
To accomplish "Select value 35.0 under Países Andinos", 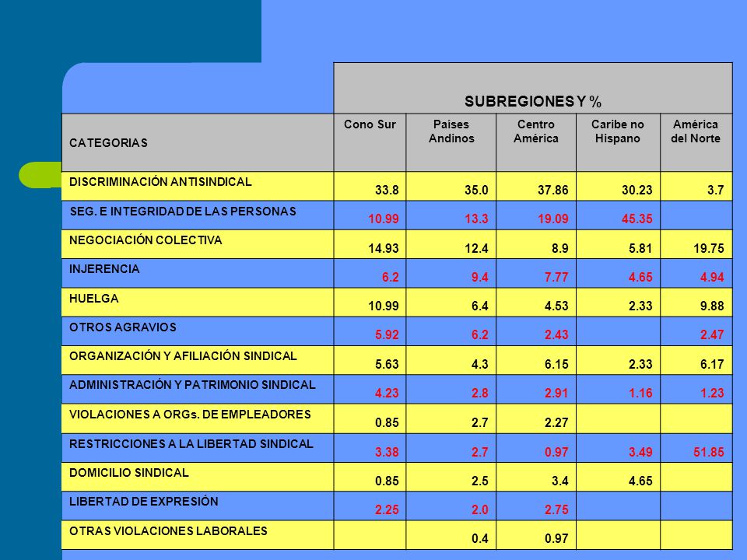I will coord(476,190).
